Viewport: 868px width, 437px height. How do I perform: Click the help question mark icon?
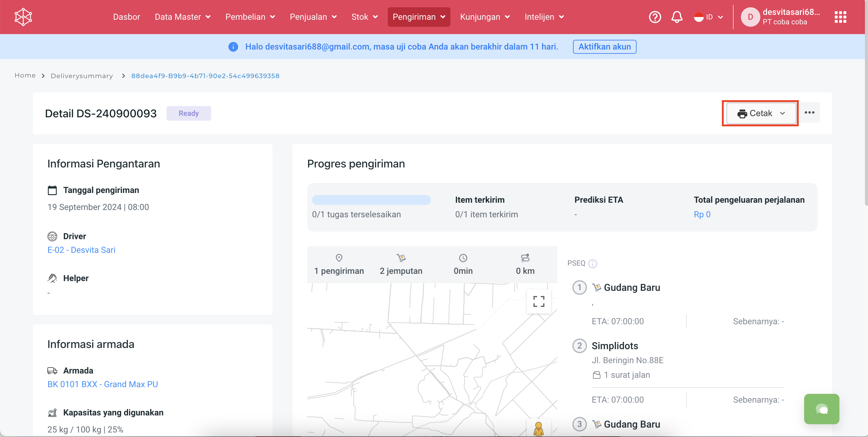655,17
